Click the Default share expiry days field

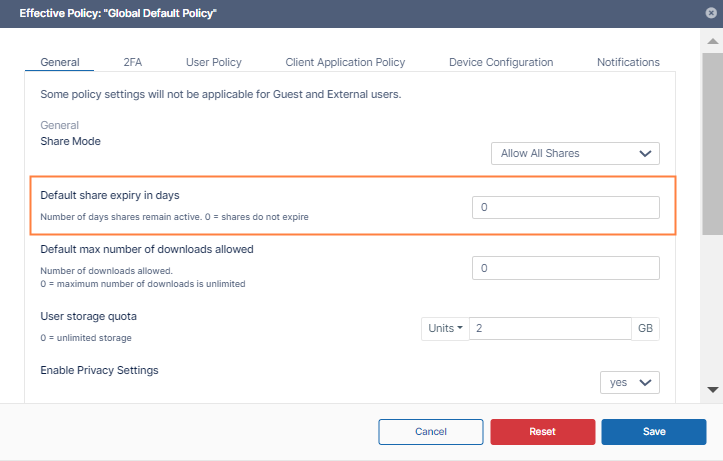(x=565, y=207)
